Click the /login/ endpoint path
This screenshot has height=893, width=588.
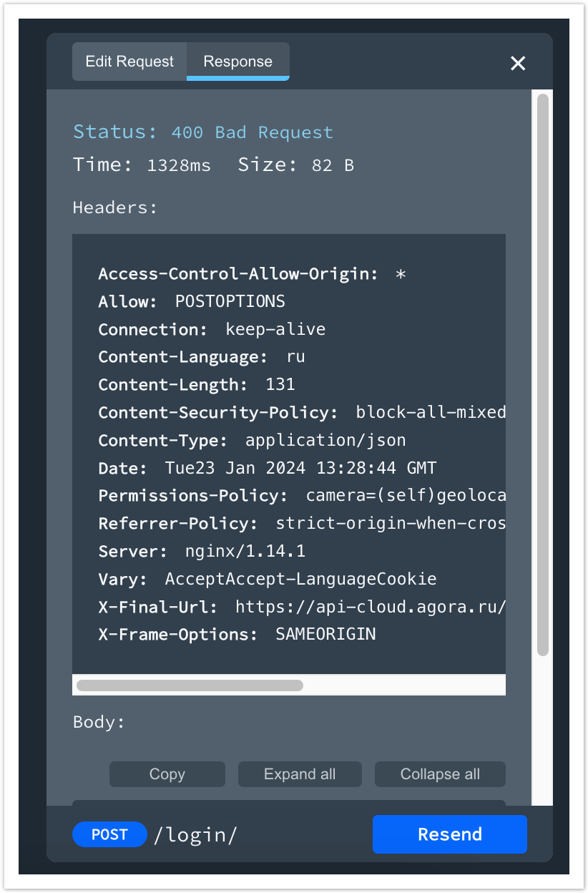point(195,834)
